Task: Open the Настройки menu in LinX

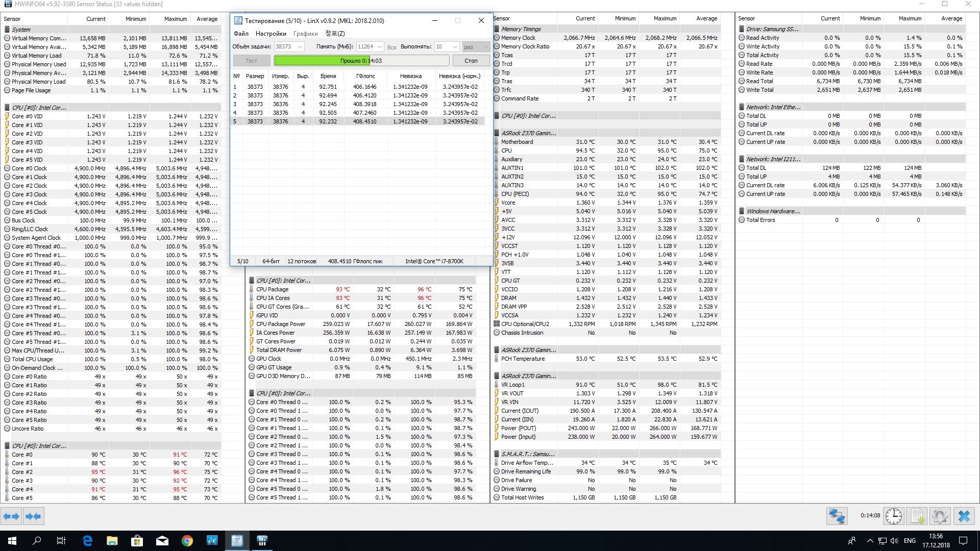Action: 271,34
